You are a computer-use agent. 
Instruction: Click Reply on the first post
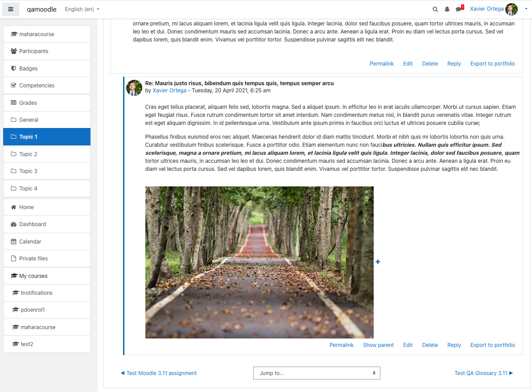click(454, 63)
